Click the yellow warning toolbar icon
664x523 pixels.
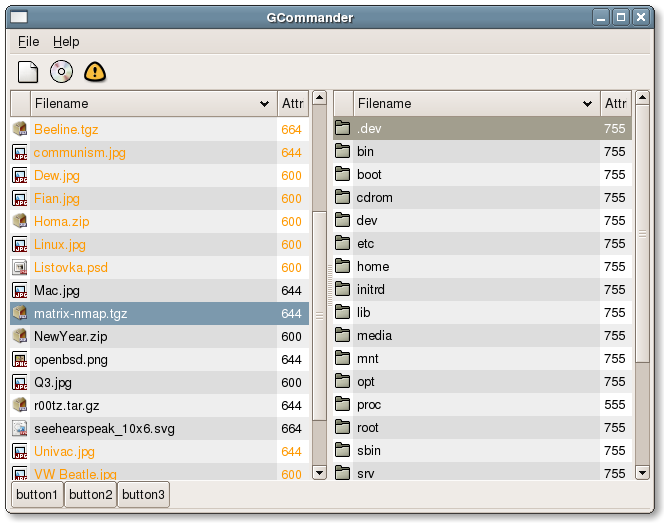pos(94,71)
